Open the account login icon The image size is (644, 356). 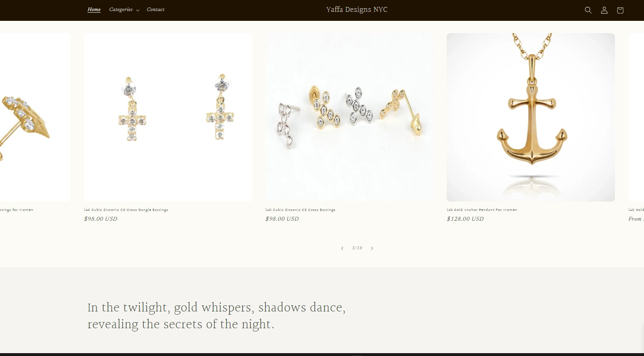(x=604, y=10)
